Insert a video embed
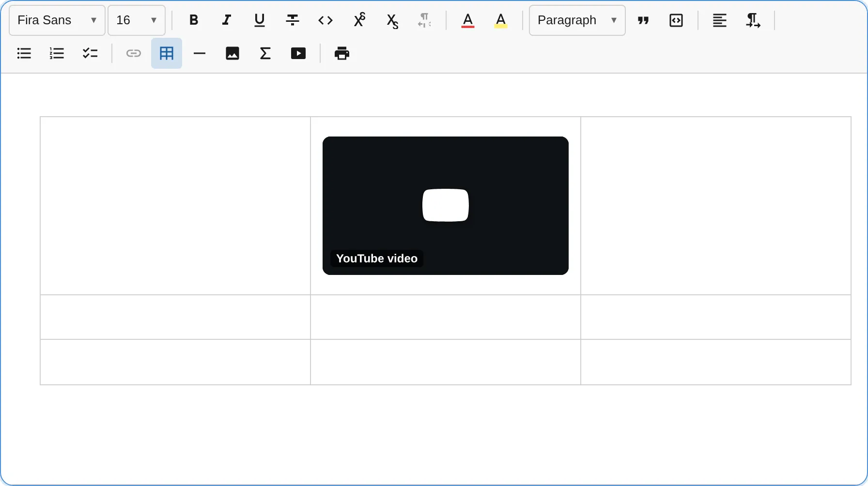This screenshot has width=868, height=486. [x=298, y=53]
